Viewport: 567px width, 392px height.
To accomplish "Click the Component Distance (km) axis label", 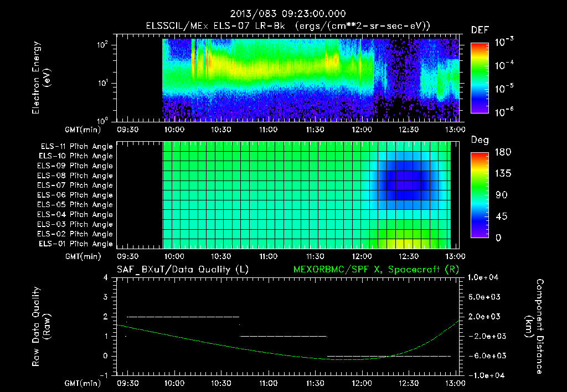I will click(534, 326).
